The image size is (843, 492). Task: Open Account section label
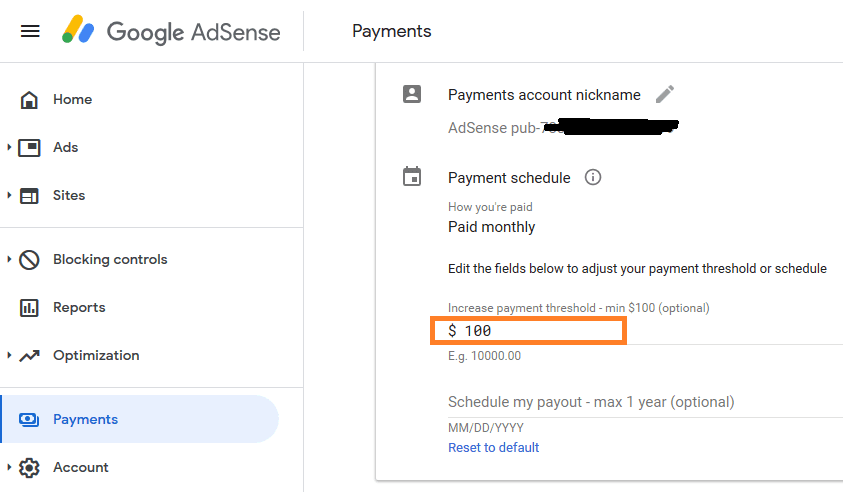(x=81, y=467)
